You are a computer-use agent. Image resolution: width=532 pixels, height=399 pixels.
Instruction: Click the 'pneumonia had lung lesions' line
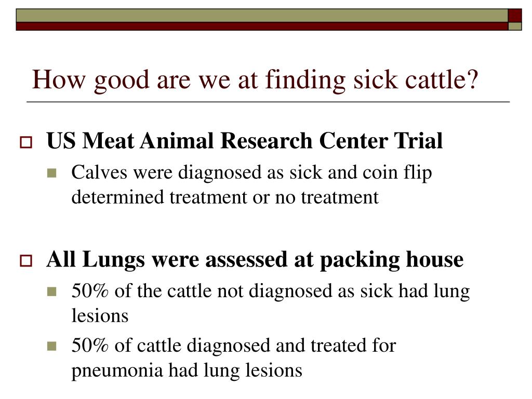(187, 370)
